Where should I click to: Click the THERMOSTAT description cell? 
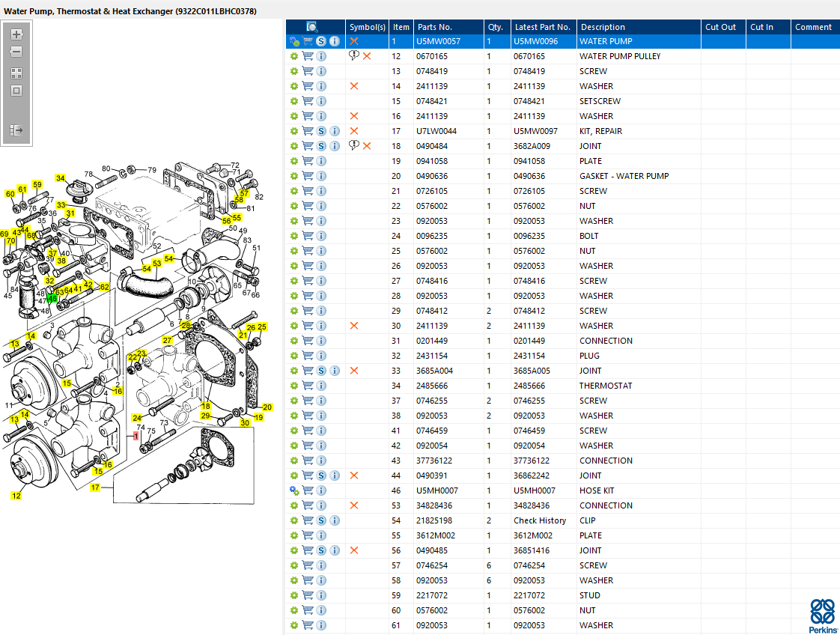[606, 386]
